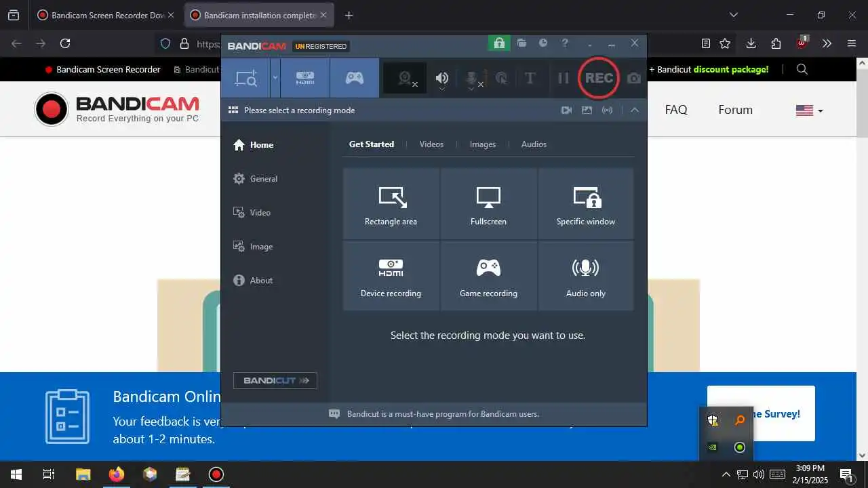
Task: Click the Bandicam Screen Recorder bookmark item
Action: (102, 69)
